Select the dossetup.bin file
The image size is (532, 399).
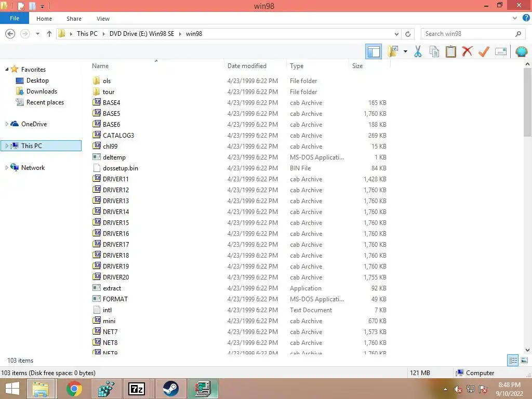(x=120, y=168)
